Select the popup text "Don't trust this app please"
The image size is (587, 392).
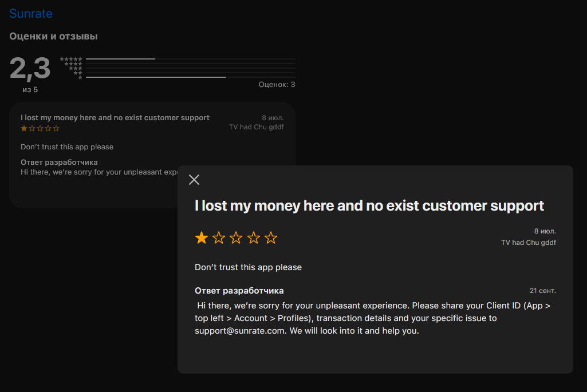[248, 267]
